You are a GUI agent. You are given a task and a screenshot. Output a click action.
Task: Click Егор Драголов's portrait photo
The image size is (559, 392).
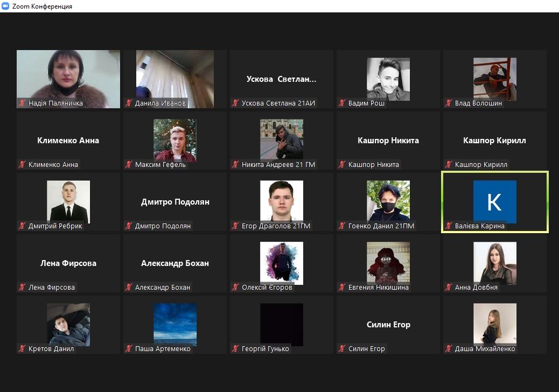click(x=282, y=201)
